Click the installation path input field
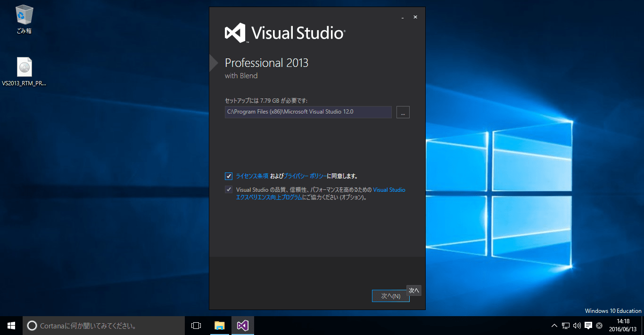644x335 pixels. point(306,112)
